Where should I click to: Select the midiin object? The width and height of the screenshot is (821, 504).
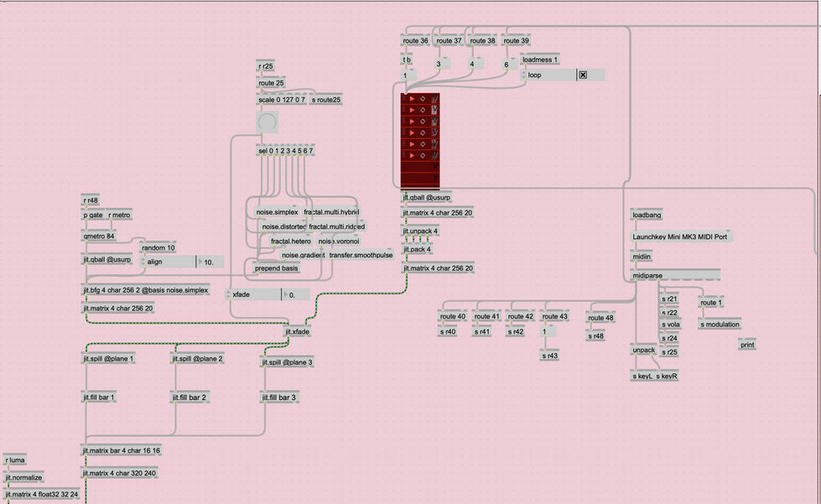tap(642, 257)
